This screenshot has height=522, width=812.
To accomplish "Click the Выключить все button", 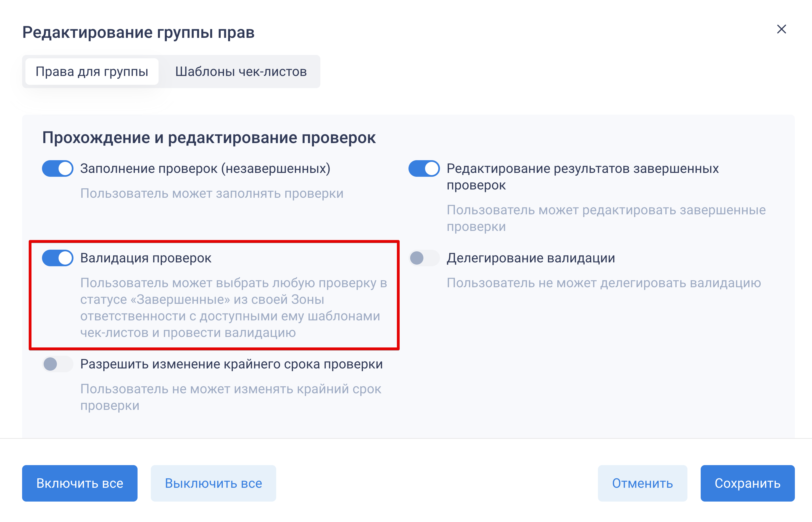I will [x=213, y=483].
